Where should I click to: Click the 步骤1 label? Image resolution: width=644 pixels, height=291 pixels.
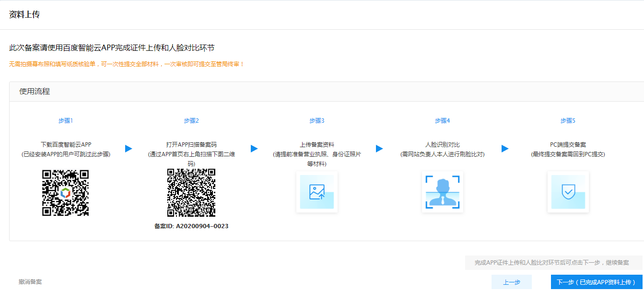pyautogui.click(x=66, y=121)
